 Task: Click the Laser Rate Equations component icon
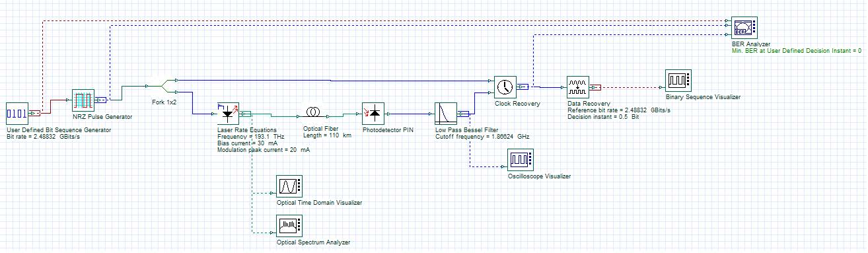pyautogui.click(x=229, y=114)
